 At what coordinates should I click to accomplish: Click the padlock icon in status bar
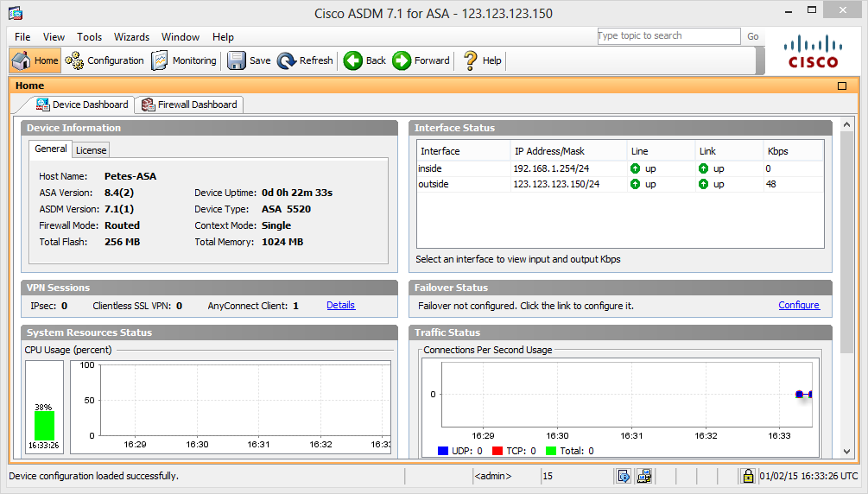[748, 476]
